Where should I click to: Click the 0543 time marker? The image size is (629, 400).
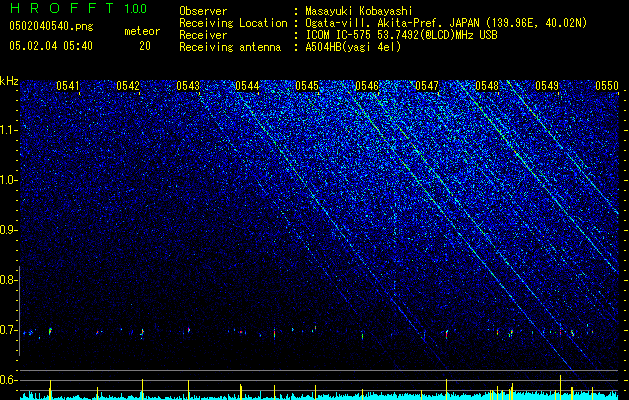pos(188,86)
